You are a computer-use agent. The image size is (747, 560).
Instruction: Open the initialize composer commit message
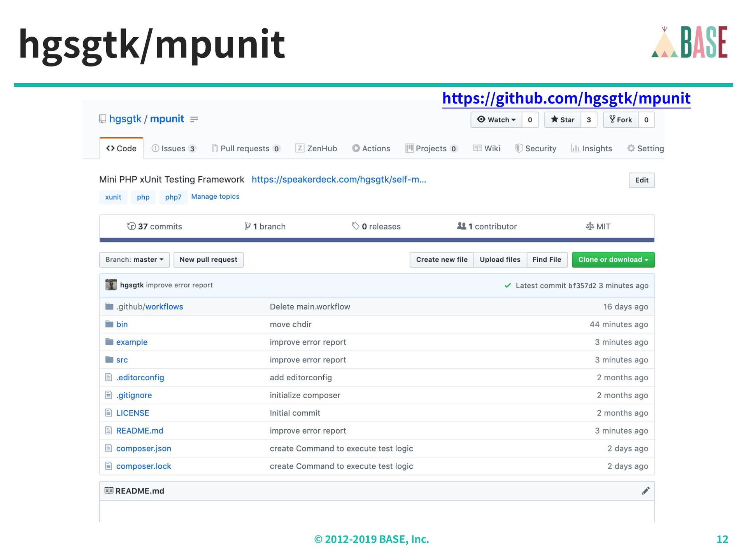[305, 395]
